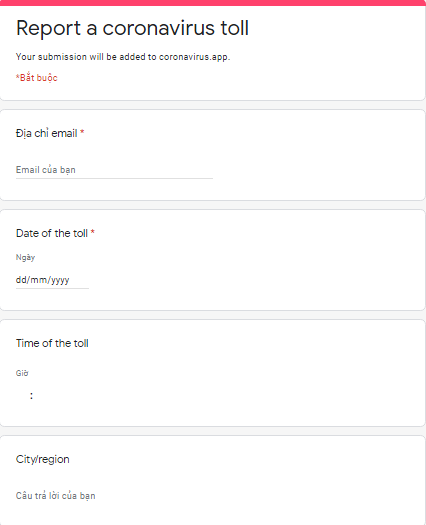This screenshot has height=525, width=426.
Task: Click the "Time of the toll" question label
Action: pos(52,343)
